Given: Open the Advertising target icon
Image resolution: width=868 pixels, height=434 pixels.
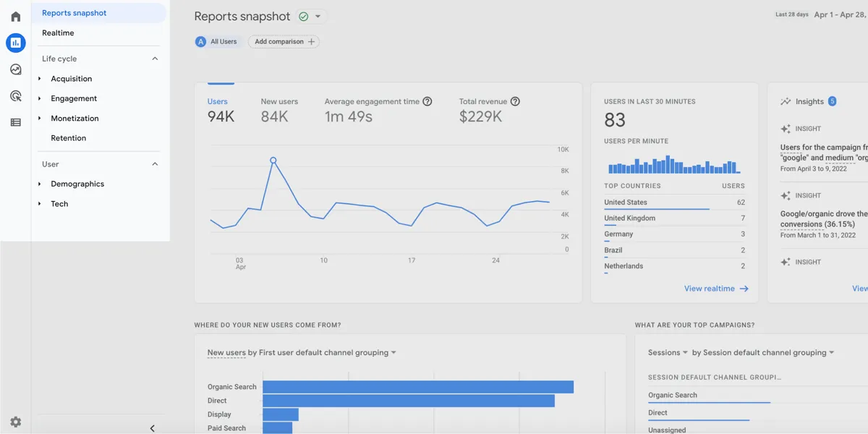Looking at the screenshot, I should (x=15, y=96).
